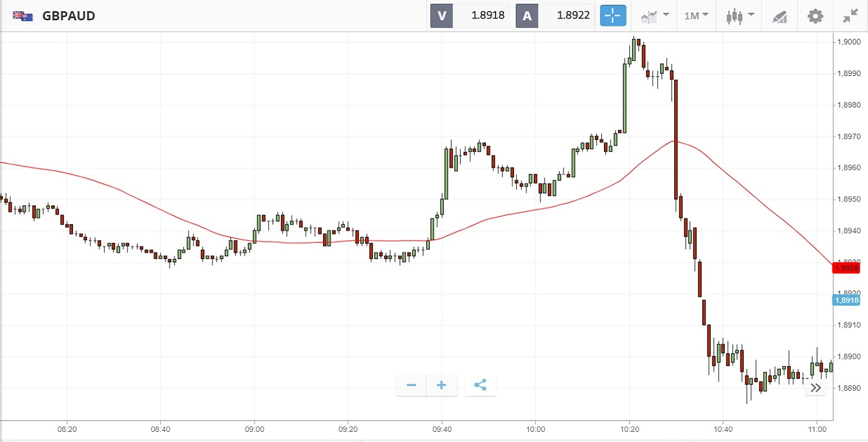This screenshot has width=868, height=442.
Task: Click the GBPAUD instrument name
Action: pyautogui.click(x=69, y=16)
